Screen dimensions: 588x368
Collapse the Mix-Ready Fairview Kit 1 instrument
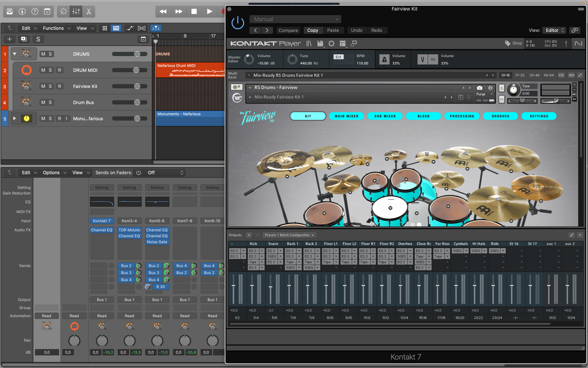250,97
